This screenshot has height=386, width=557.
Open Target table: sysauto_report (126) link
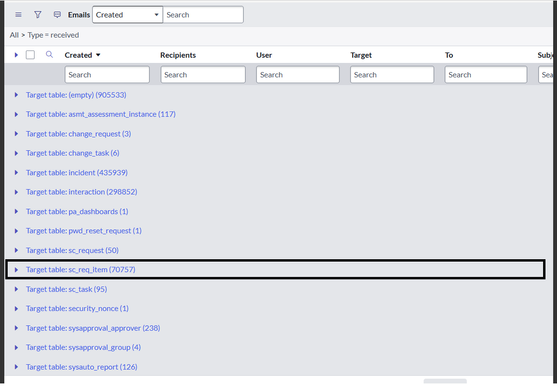coord(82,367)
